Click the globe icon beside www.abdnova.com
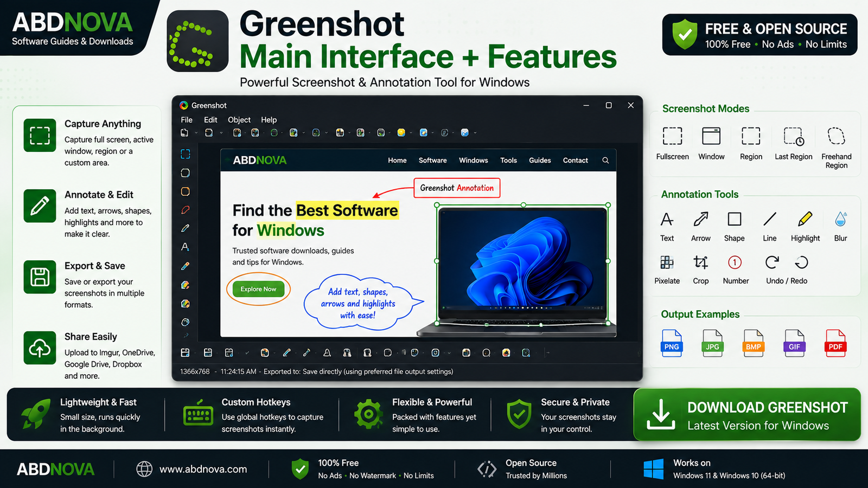Image resolution: width=868 pixels, height=488 pixels. click(x=144, y=469)
